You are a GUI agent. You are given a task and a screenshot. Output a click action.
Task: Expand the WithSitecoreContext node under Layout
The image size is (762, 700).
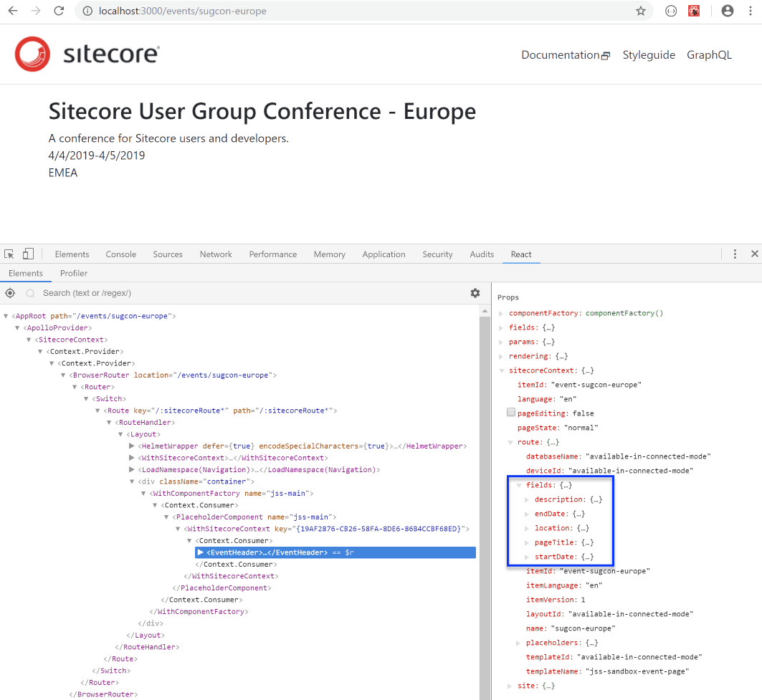click(x=131, y=458)
